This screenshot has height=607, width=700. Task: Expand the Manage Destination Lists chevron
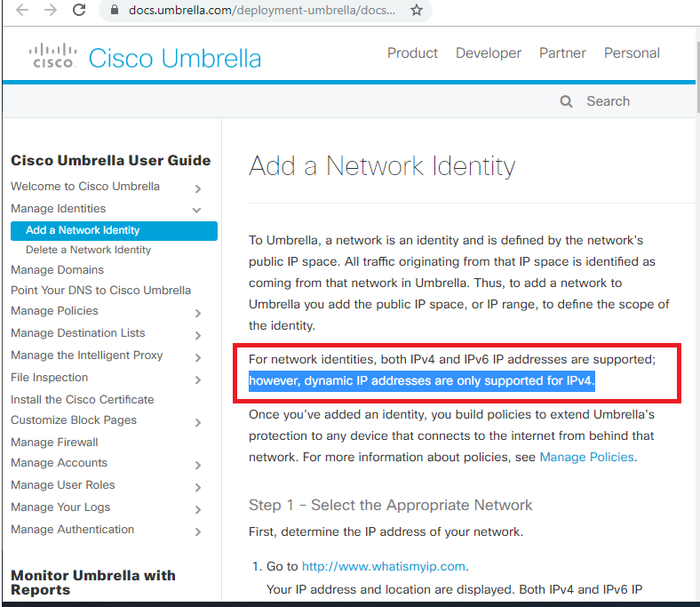pyautogui.click(x=198, y=335)
